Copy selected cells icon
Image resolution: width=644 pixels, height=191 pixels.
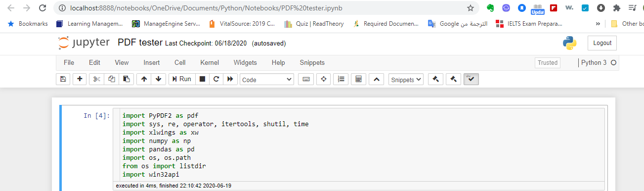pyautogui.click(x=112, y=79)
